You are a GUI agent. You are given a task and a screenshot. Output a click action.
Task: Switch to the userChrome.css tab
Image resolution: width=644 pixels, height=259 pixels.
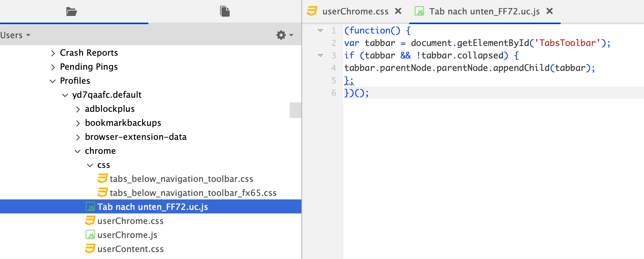(x=355, y=11)
